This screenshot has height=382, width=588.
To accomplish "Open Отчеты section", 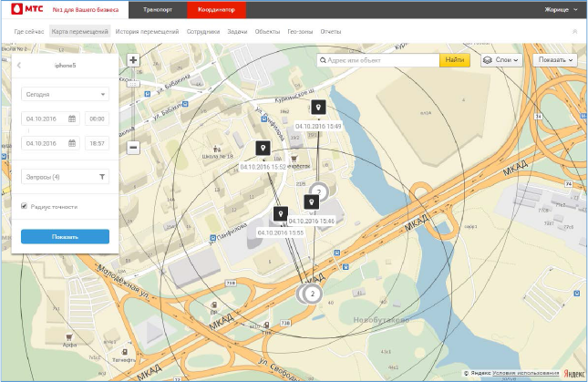I will (331, 32).
